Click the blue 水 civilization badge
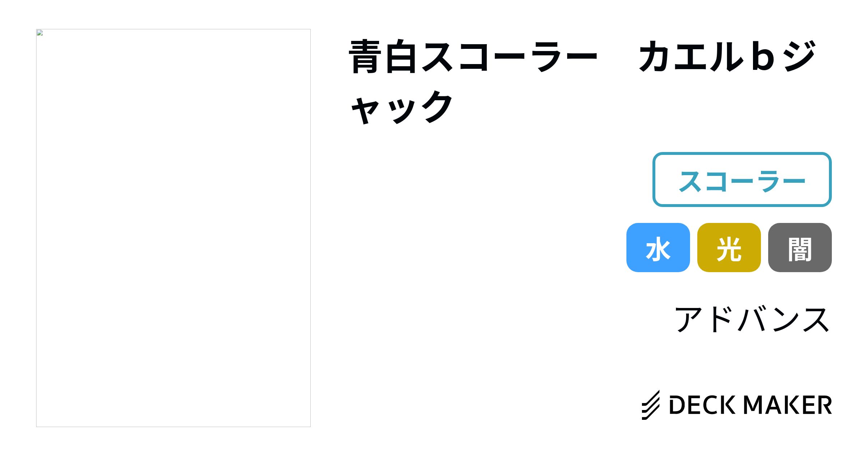868x456 pixels. coord(658,248)
